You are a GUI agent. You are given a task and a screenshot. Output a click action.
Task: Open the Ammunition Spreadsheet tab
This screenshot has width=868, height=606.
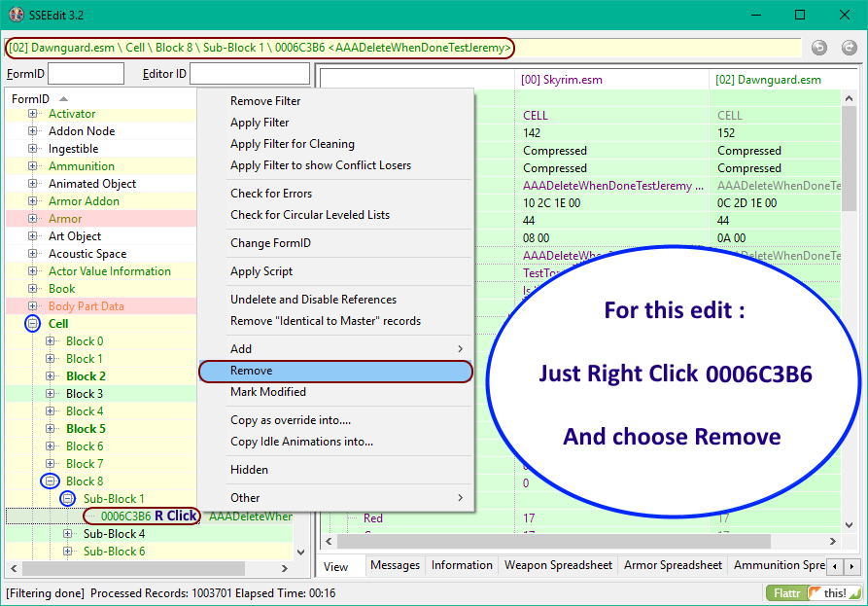point(779,565)
